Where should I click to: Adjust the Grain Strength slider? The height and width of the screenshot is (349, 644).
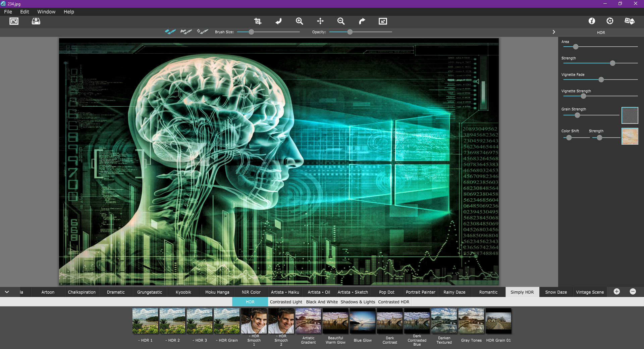[577, 115]
